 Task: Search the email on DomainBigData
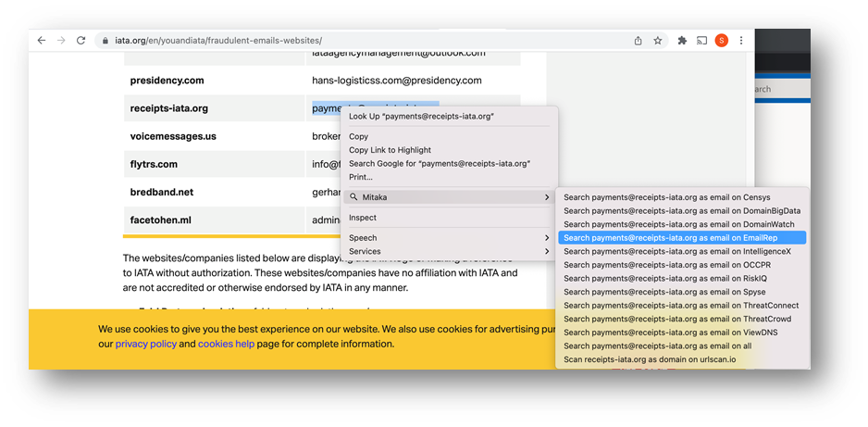tap(682, 211)
